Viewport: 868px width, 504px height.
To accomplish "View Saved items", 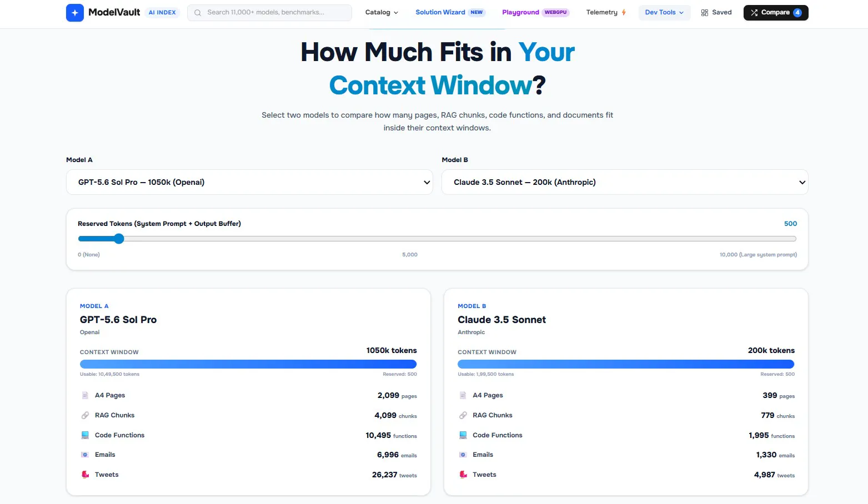I will click(x=716, y=13).
